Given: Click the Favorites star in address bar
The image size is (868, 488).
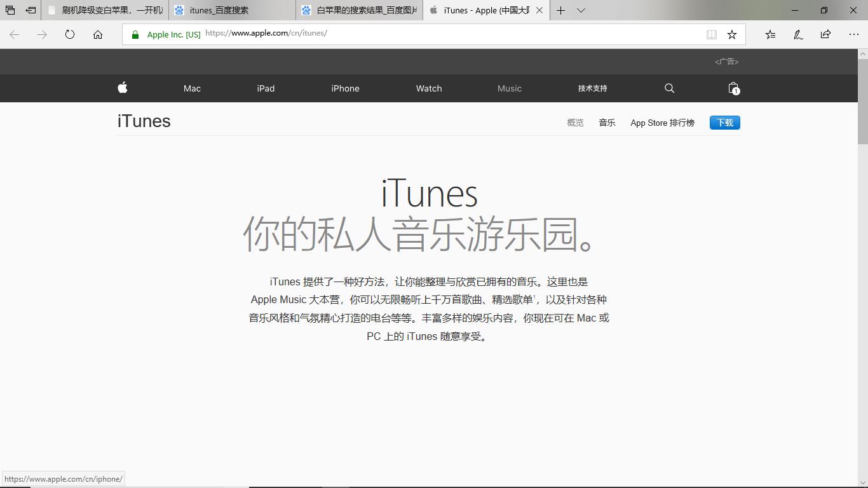Looking at the screenshot, I should click(731, 34).
